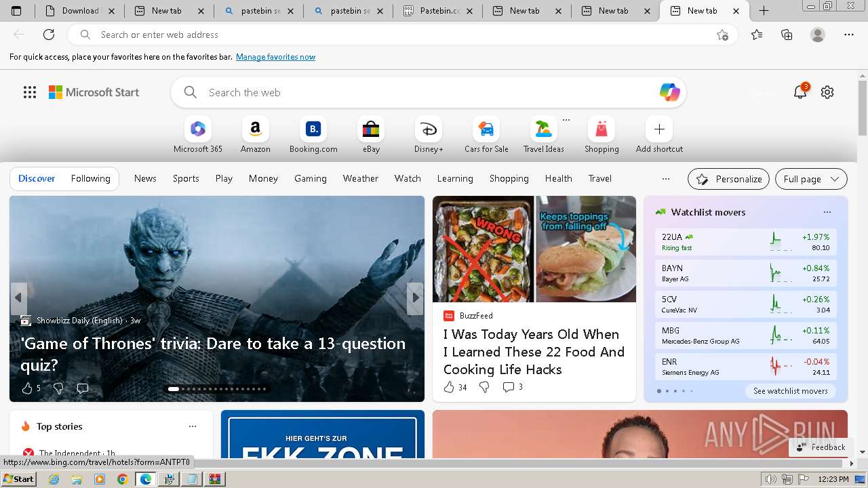Open the Travel Ideas shortcut
This screenshot has width=868, height=488.
pos(543,135)
